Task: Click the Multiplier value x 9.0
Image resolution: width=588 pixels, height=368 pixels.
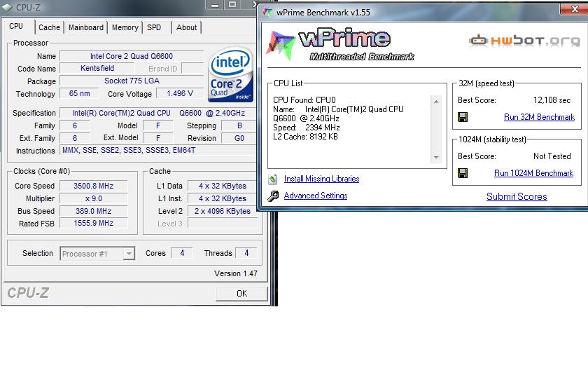Action: point(93,198)
